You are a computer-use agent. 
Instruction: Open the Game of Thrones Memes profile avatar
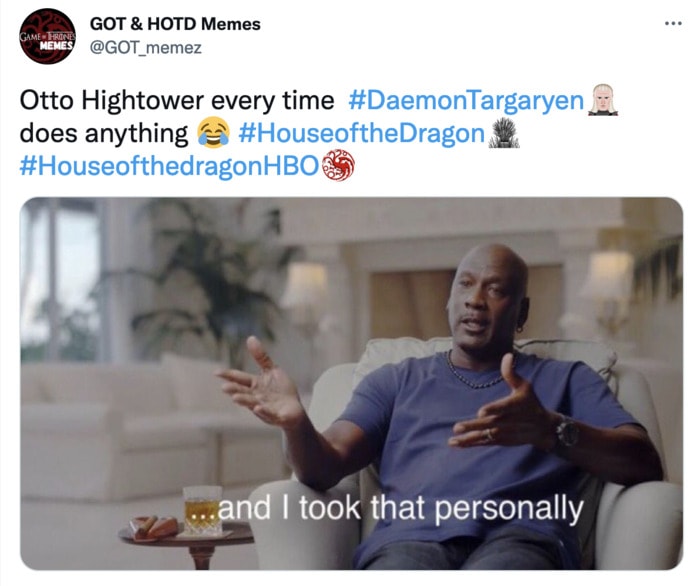(x=47, y=36)
